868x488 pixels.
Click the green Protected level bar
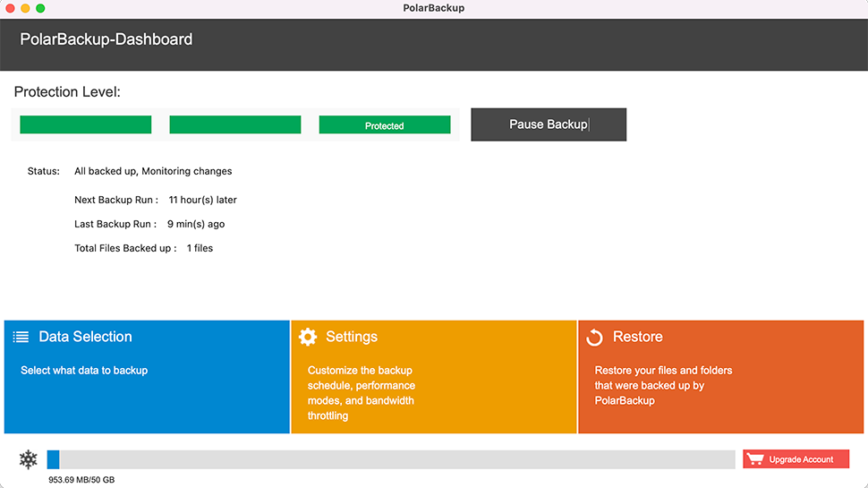point(385,124)
